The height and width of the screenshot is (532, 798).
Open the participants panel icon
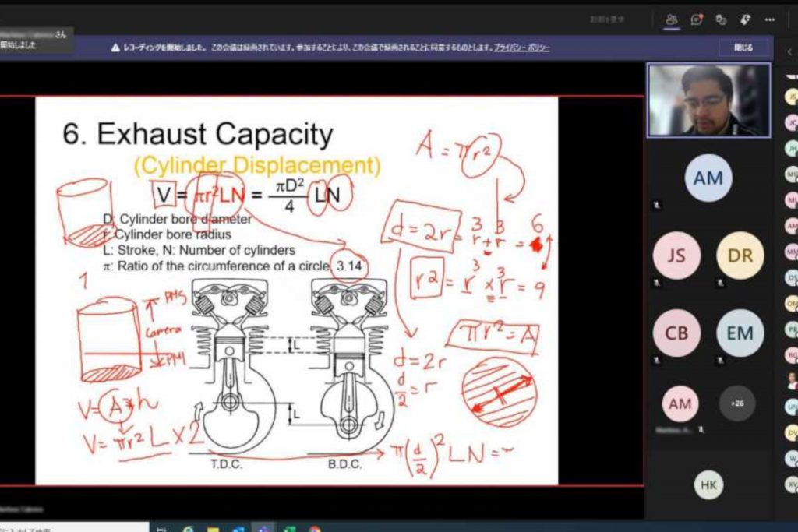tap(672, 19)
